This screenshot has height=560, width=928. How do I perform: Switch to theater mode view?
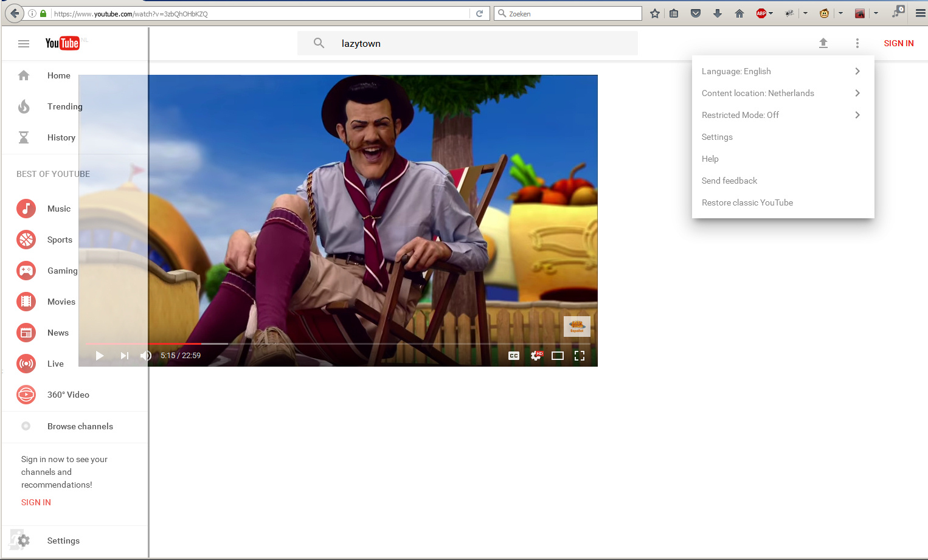558,356
